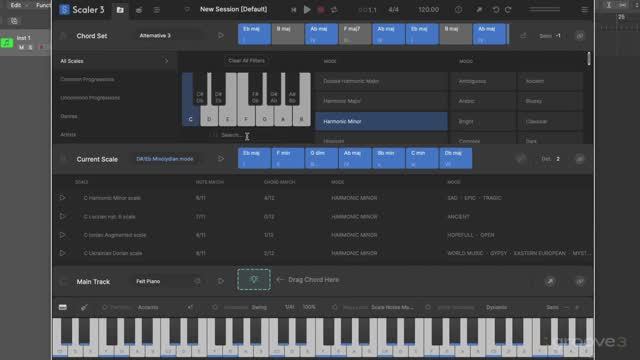Select Harmonic Major mode filter

coord(381,101)
